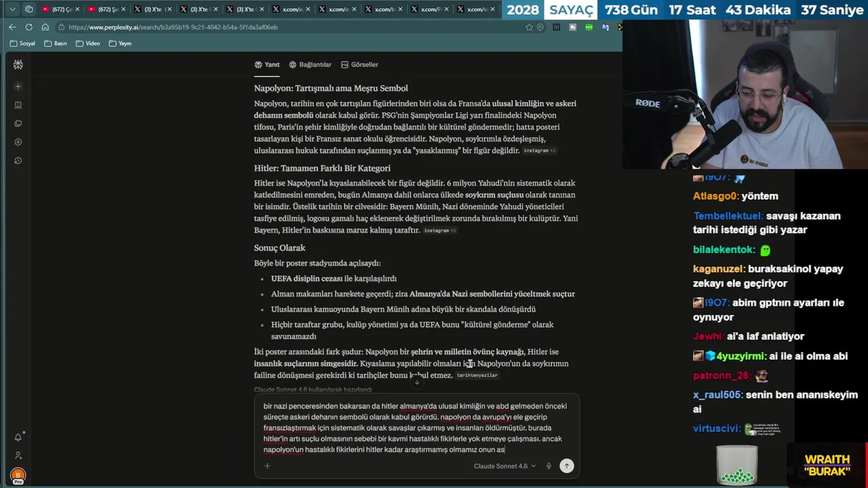Open the notifications bell in sidebar
This screenshot has width=868, height=488.
coord(18,437)
